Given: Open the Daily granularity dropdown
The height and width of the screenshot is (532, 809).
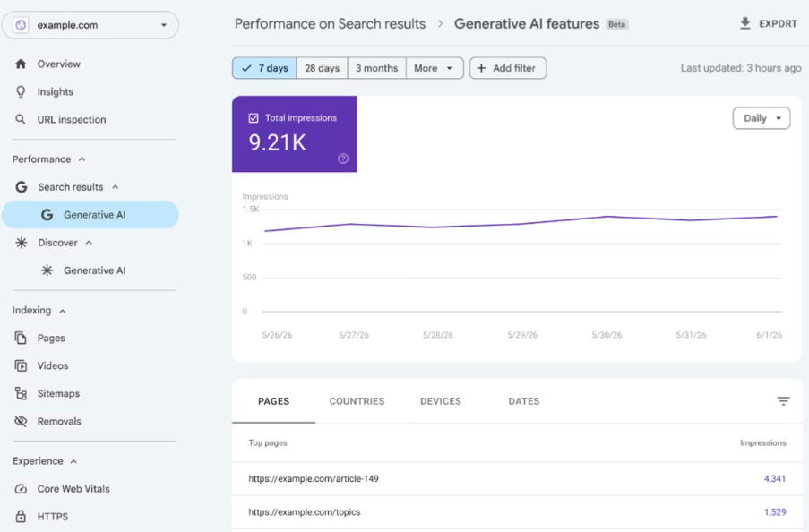Looking at the screenshot, I should tap(762, 118).
